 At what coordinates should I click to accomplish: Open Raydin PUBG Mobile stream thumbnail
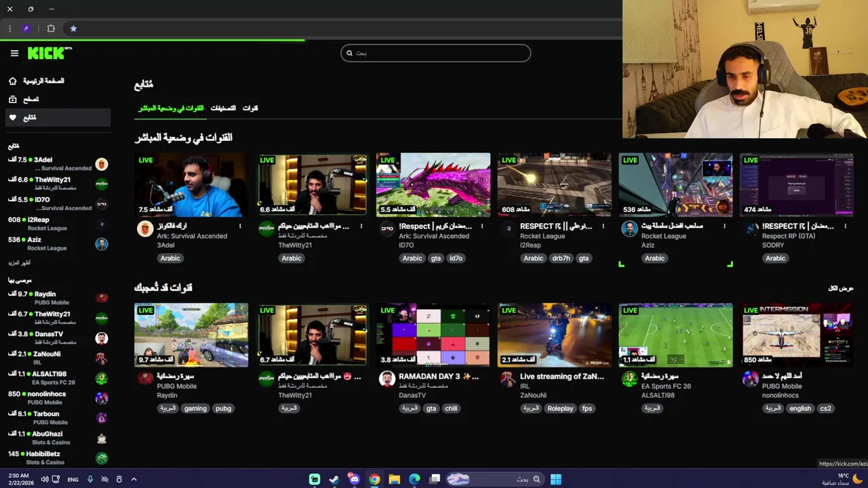tap(191, 335)
